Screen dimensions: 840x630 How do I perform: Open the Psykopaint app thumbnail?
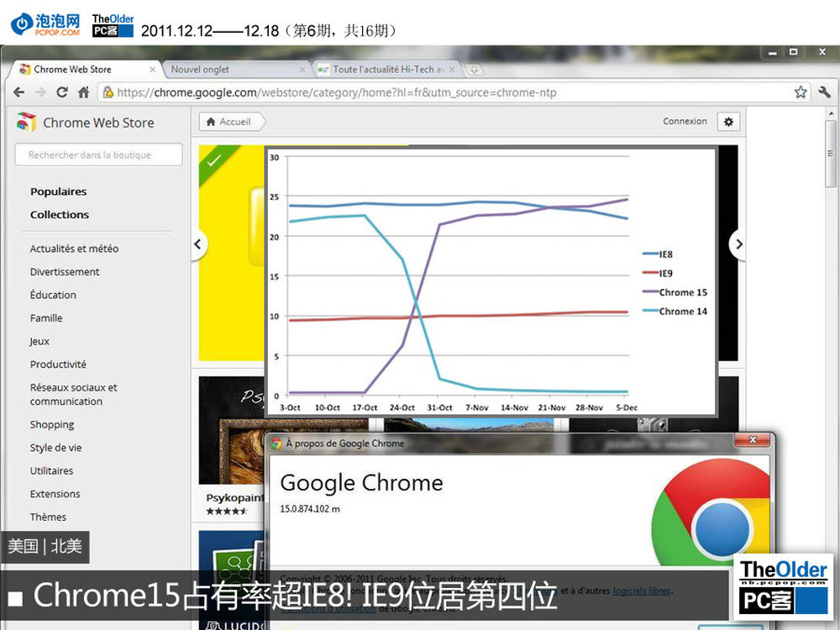click(x=232, y=431)
